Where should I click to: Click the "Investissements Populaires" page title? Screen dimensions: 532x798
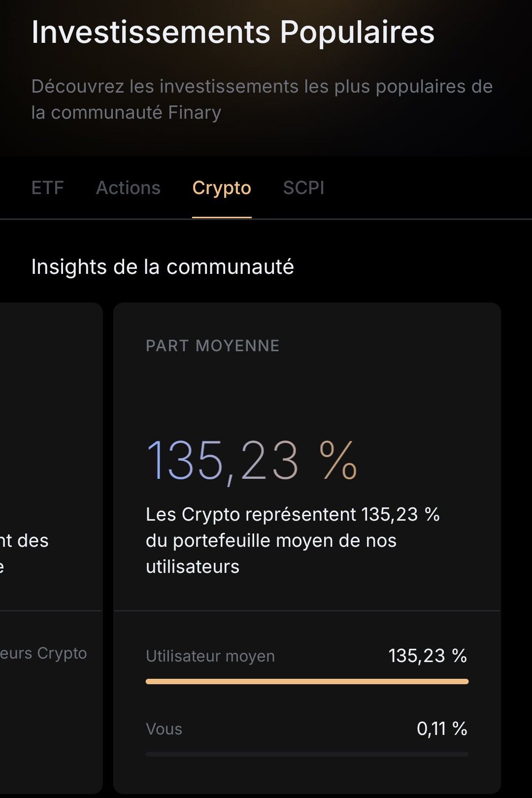point(233,33)
